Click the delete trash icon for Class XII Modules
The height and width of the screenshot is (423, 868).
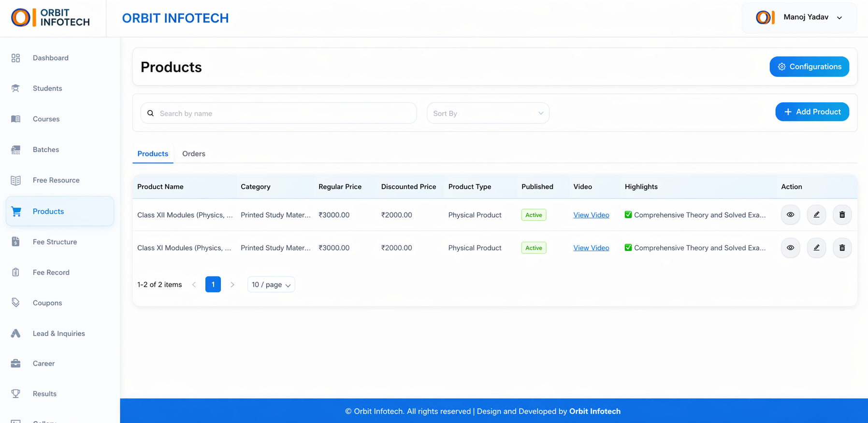(842, 215)
